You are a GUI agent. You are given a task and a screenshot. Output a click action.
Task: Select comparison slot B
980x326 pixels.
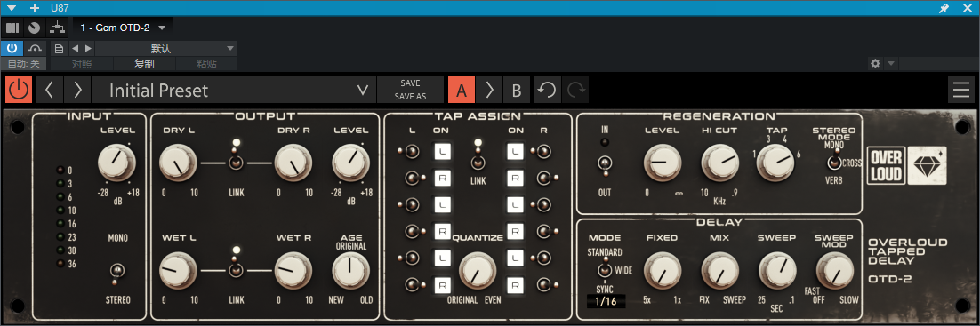[517, 90]
